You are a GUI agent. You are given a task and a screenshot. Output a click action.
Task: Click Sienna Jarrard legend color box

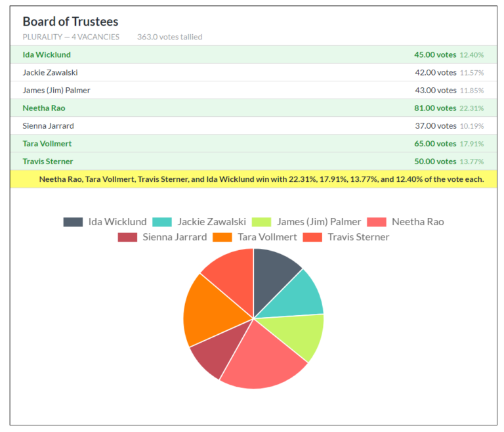pos(127,237)
